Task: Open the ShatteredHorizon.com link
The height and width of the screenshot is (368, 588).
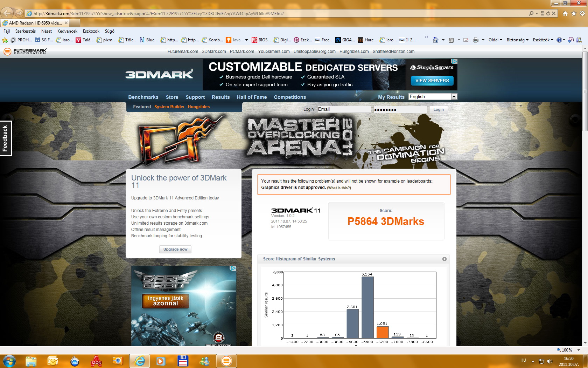Action: (393, 52)
